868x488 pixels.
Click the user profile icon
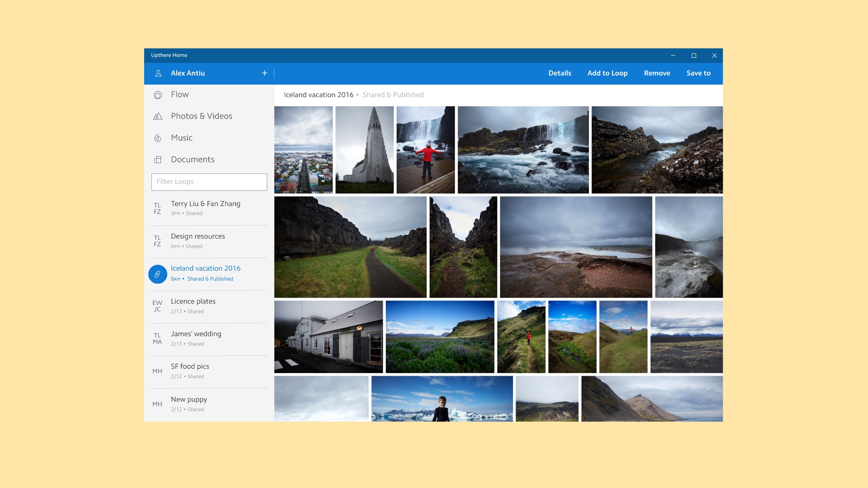[x=158, y=73]
